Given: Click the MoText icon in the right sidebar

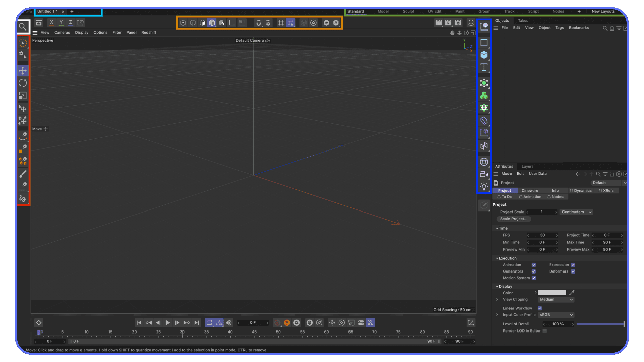Looking at the screenshot, I should click(x=484, y=67).
